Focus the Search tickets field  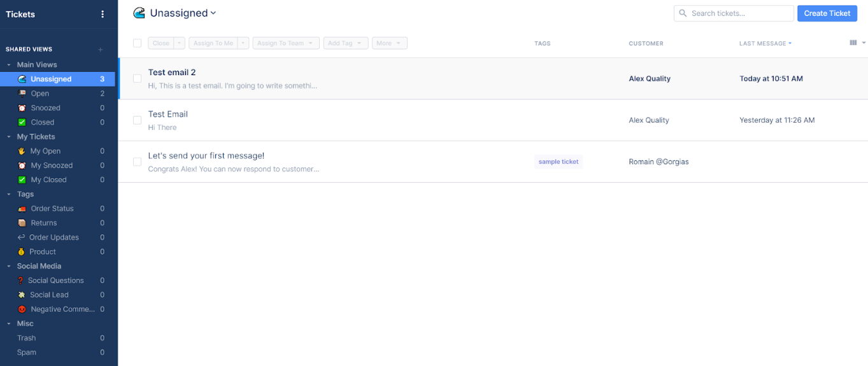click(x=739, y=13)
